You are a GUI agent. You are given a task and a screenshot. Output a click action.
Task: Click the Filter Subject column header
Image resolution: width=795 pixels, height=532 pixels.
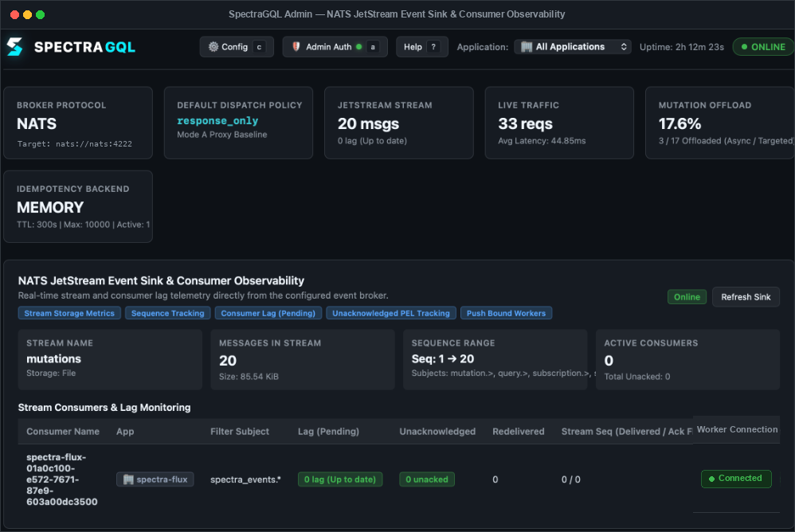pyautogui.click(x=240, y=431)
